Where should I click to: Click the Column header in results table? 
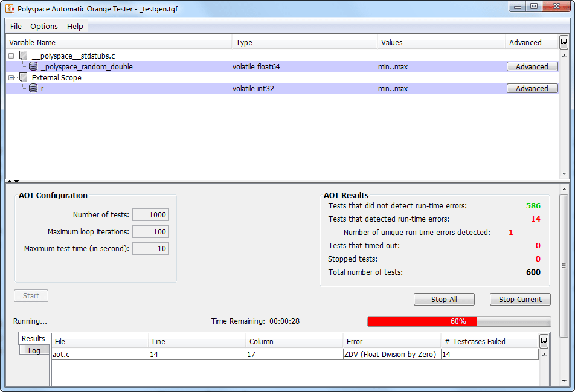pyautogui.click(x=295, y=341)
